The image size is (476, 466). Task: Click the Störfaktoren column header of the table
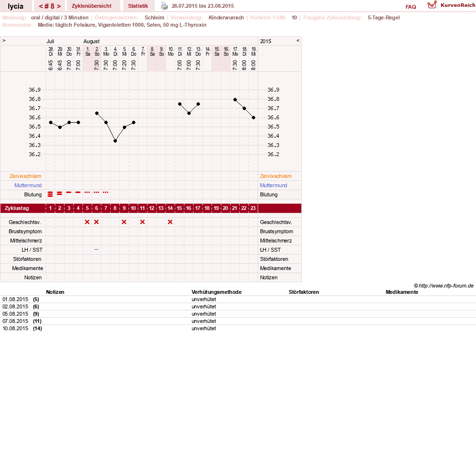304,292
